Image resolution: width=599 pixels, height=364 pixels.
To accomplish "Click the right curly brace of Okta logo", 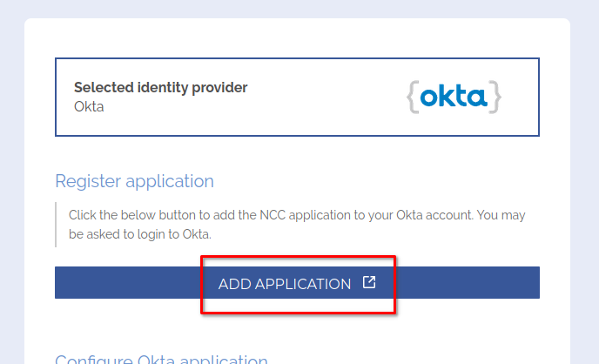I will [x=495, y=97].
